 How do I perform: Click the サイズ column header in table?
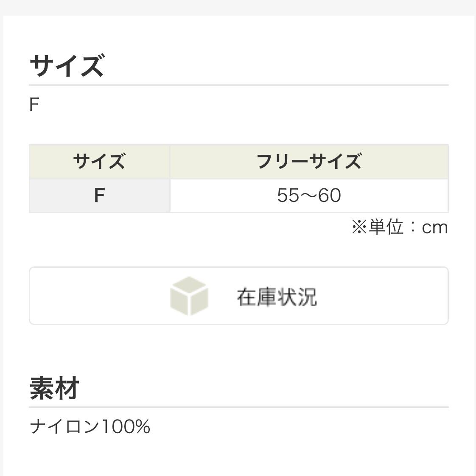click(x=99, y=162)
